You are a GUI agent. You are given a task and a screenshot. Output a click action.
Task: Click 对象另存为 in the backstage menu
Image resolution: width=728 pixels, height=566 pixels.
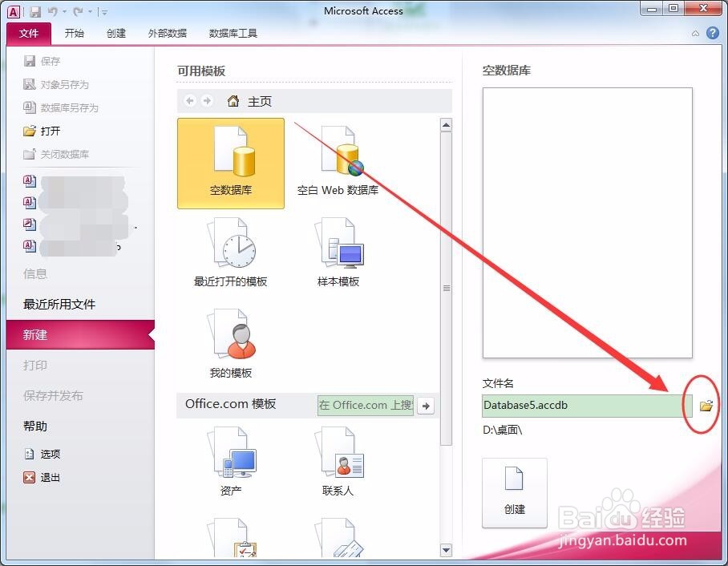55,84
